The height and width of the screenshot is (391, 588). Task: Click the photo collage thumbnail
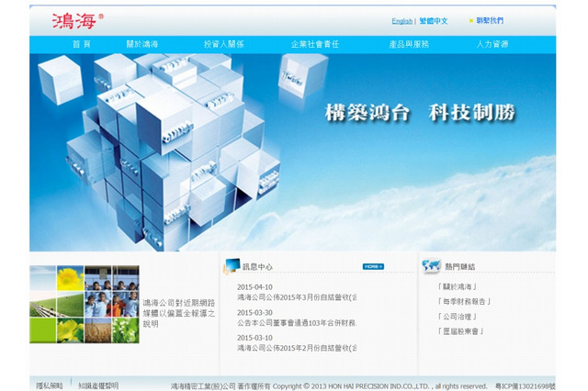click(85, 304)
